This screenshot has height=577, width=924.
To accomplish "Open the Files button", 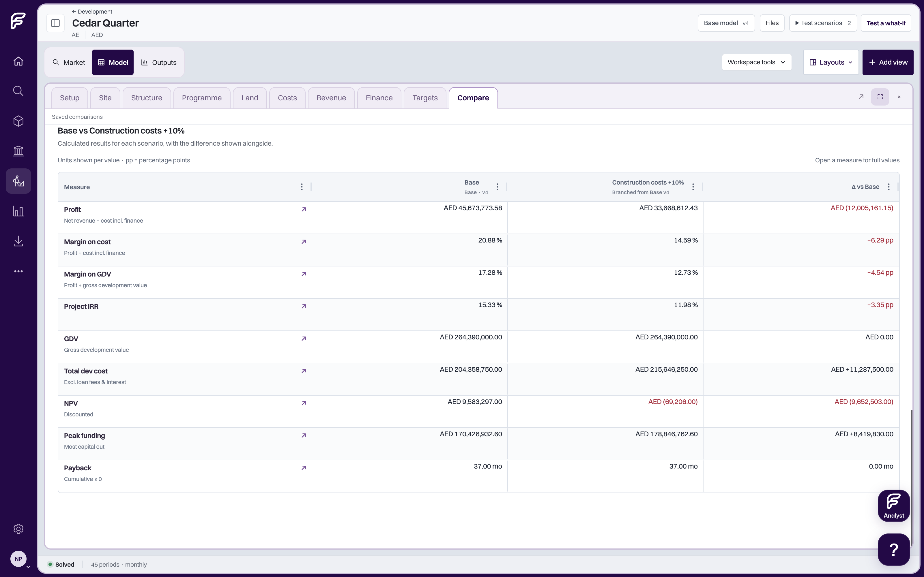I will tap(772, 23).
